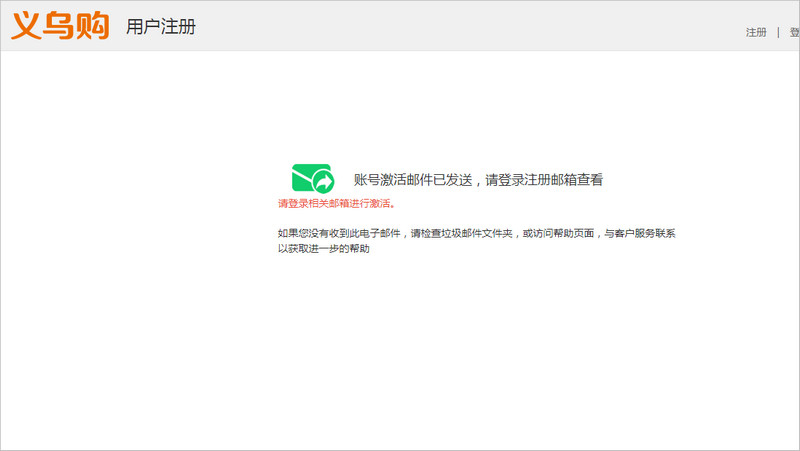Click the forward arrow badge on envelope
Screen dimensions: 800x451
pos(323,183)
